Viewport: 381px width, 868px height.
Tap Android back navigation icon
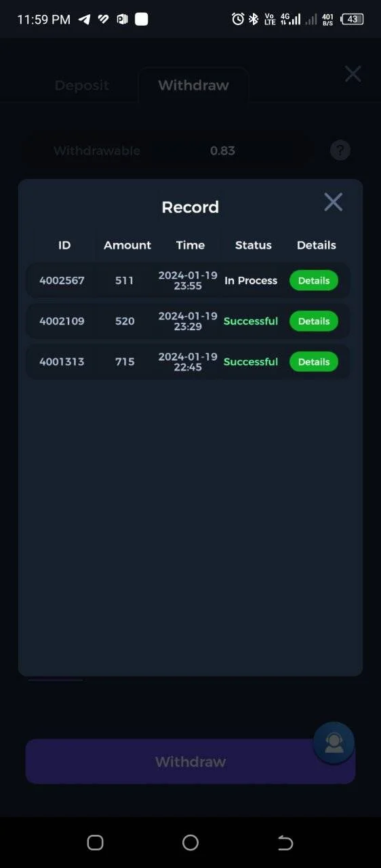(x=285, y=842)
